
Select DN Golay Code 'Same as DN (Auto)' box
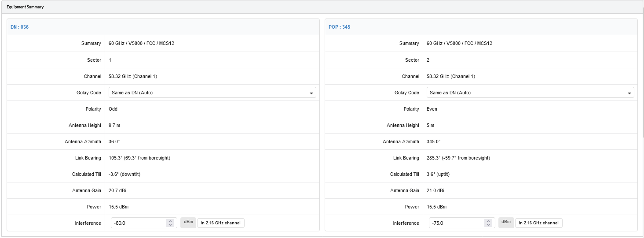point(212,93)
